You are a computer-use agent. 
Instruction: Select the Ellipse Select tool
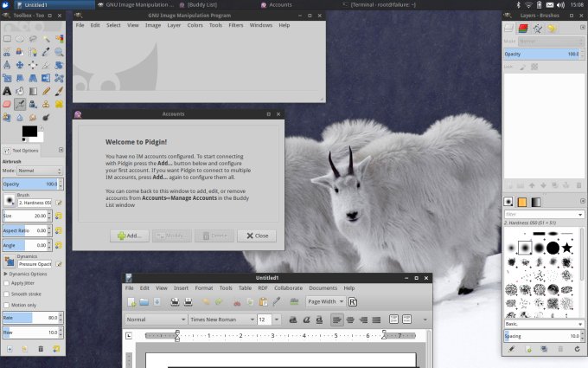coord(20,39)
